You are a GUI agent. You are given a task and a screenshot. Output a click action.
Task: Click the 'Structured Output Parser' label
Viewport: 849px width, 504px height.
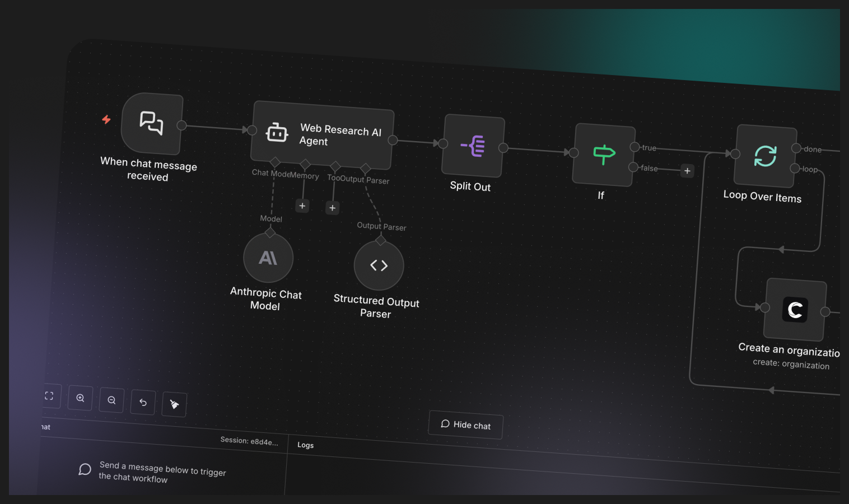click(x=376, y=306)
